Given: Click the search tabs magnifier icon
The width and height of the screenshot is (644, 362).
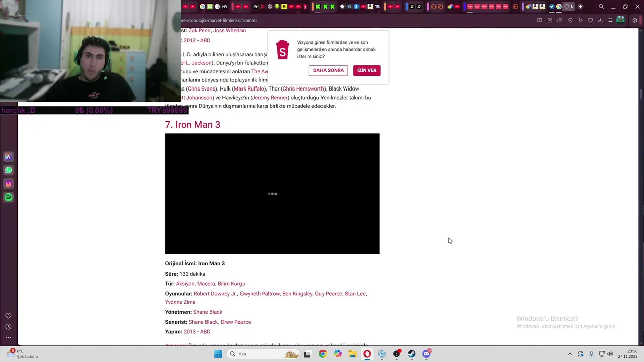Looking at the screenshot, I should (601, 7).
